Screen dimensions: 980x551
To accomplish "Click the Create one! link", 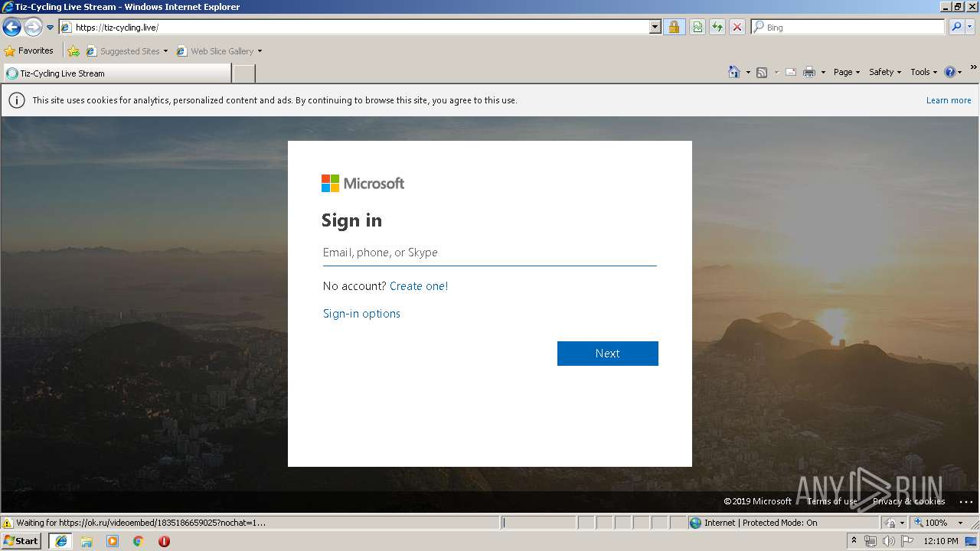I will click(419, 286).
